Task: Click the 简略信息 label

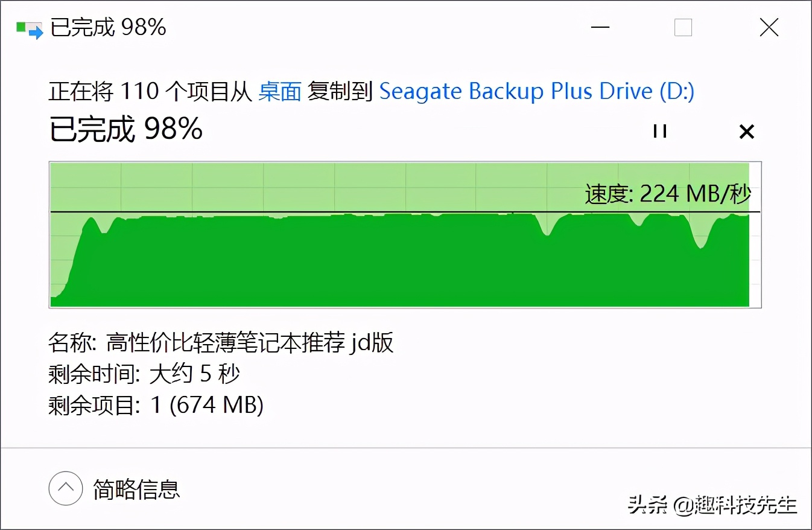Action: tap(136, 488)
